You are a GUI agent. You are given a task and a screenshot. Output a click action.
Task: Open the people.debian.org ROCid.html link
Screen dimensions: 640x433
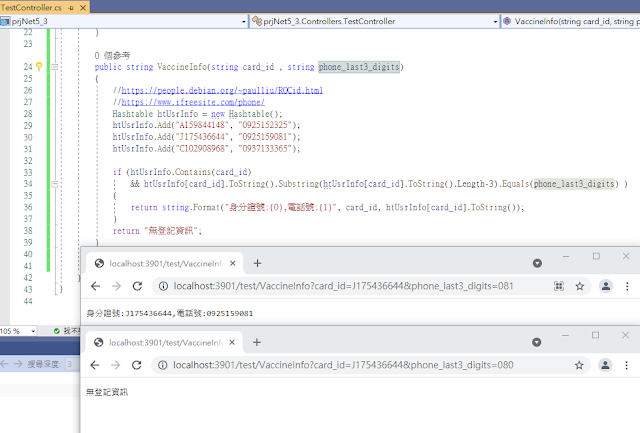coord(222,90)
